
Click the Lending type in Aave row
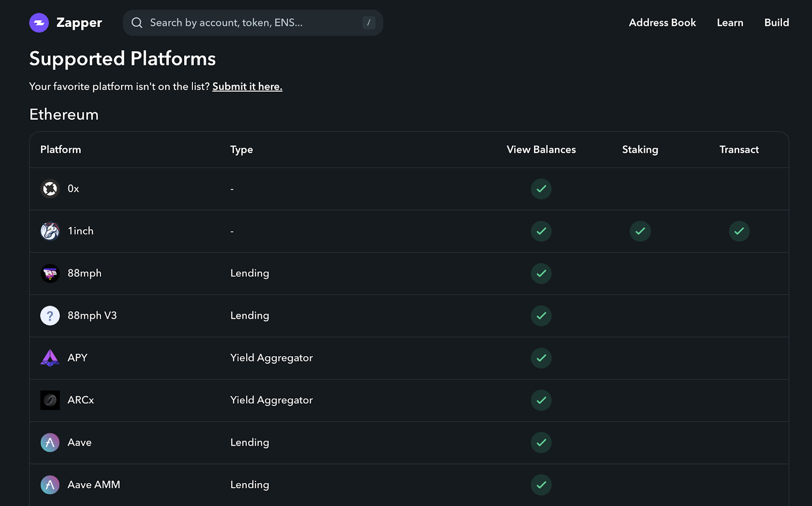(x=250, y=443)
